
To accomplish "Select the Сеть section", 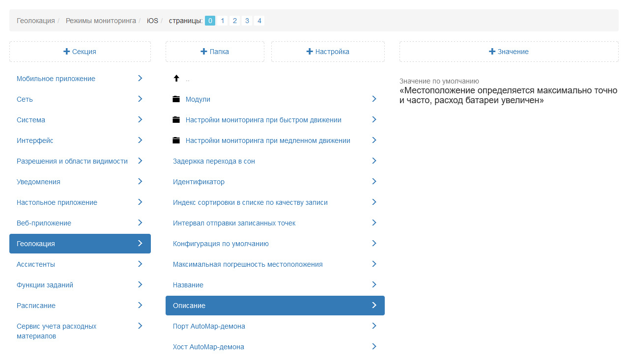I will (x=25, y=99).
